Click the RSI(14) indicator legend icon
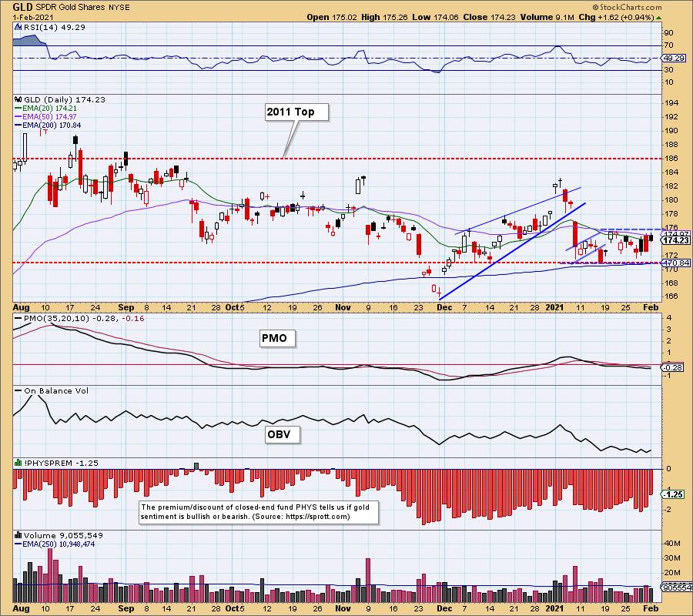This screenshot has width=693, height=616. [18, 28]
